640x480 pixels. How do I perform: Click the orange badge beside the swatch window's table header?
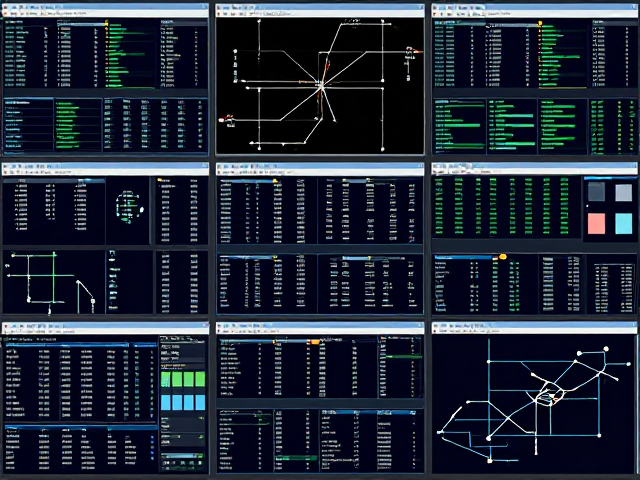click(x=502, y=257)
